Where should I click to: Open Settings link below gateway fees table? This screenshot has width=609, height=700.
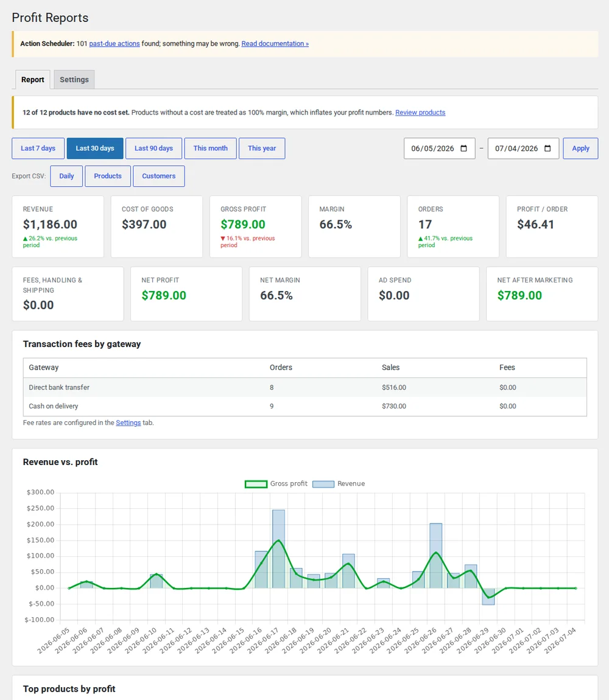(128, 423)
